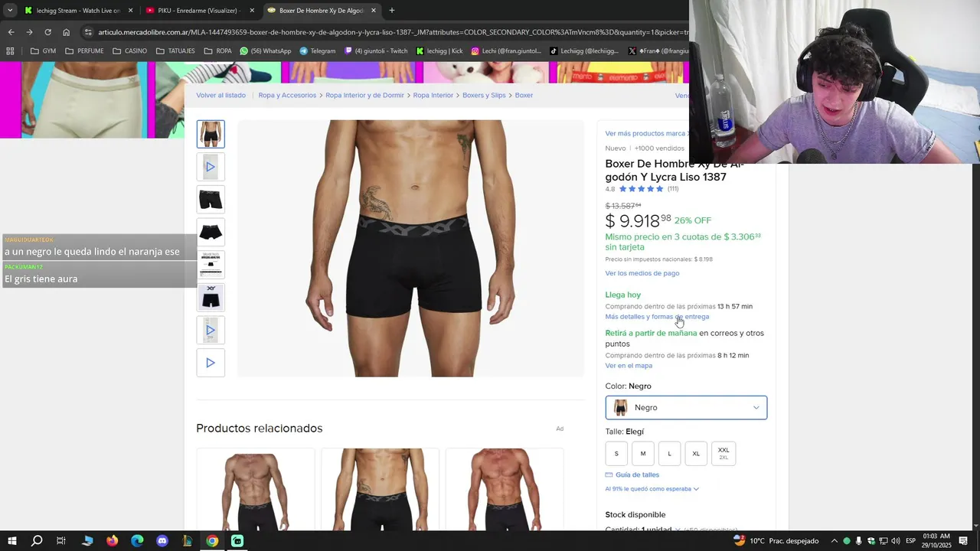Open the giuntoli - Twitch bookmark
Viewport: 980px width, 551px height.
click(376, 51)
